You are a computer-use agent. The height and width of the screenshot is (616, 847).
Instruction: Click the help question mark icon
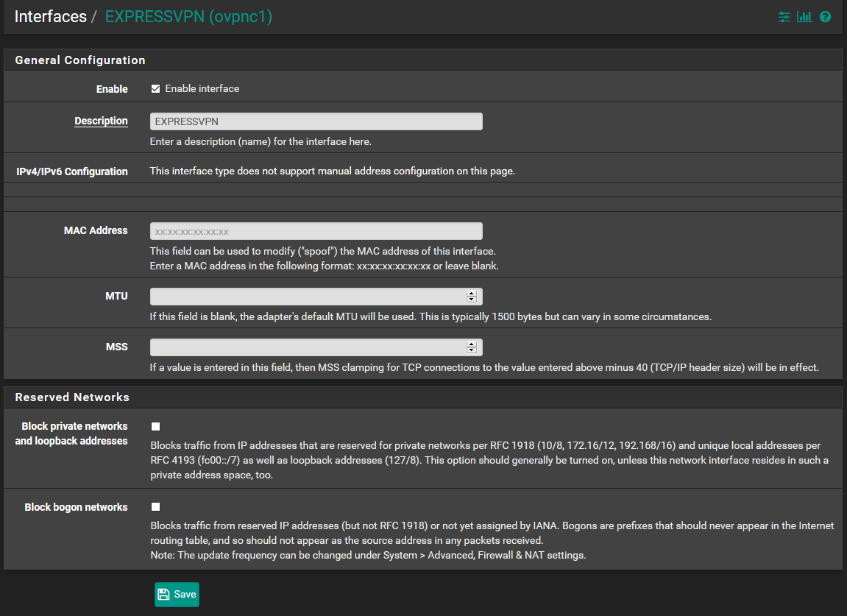coord(825,16)
